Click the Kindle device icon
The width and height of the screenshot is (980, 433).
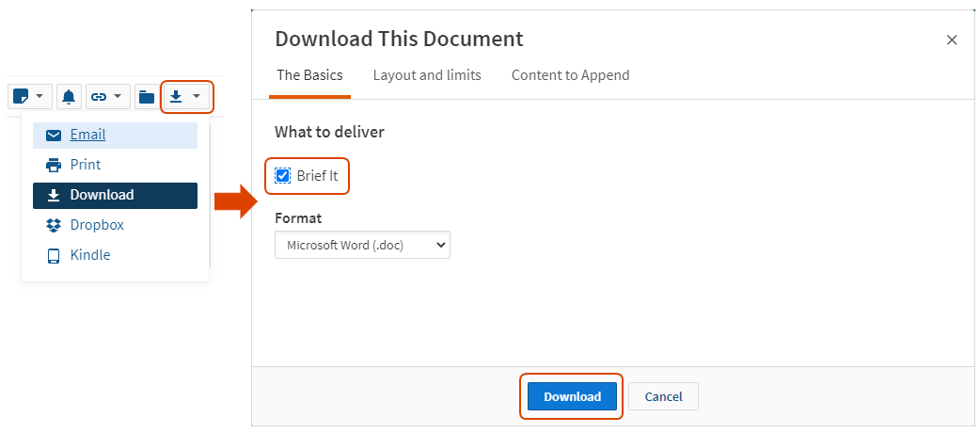(x=54, y=255)
